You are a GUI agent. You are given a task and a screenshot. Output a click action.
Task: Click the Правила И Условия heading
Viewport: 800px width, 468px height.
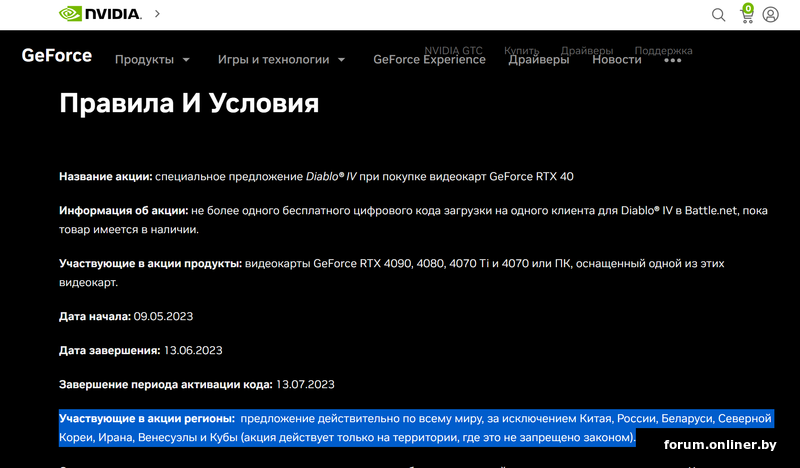[x=189, y=103]
